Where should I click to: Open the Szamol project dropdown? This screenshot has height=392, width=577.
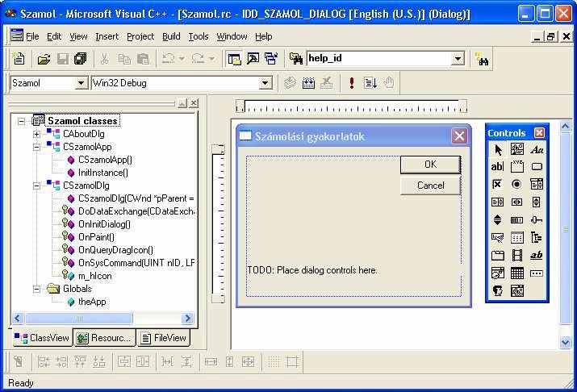[x=81, y=83]
